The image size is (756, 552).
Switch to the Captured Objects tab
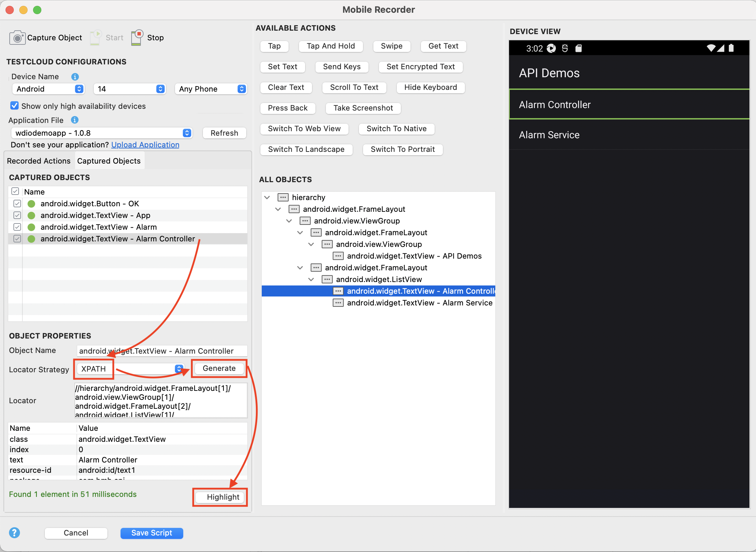tap(109, 161)
